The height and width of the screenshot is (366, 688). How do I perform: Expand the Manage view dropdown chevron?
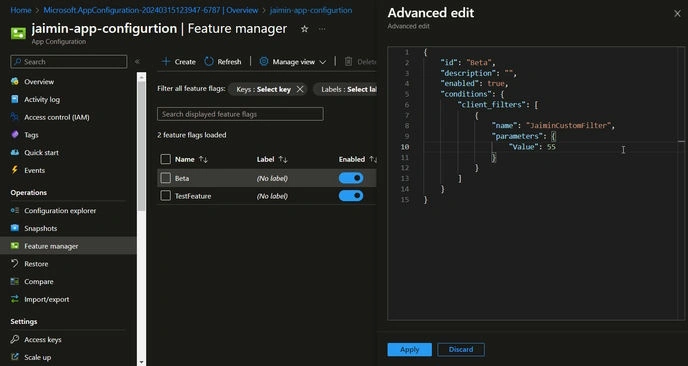322,62
